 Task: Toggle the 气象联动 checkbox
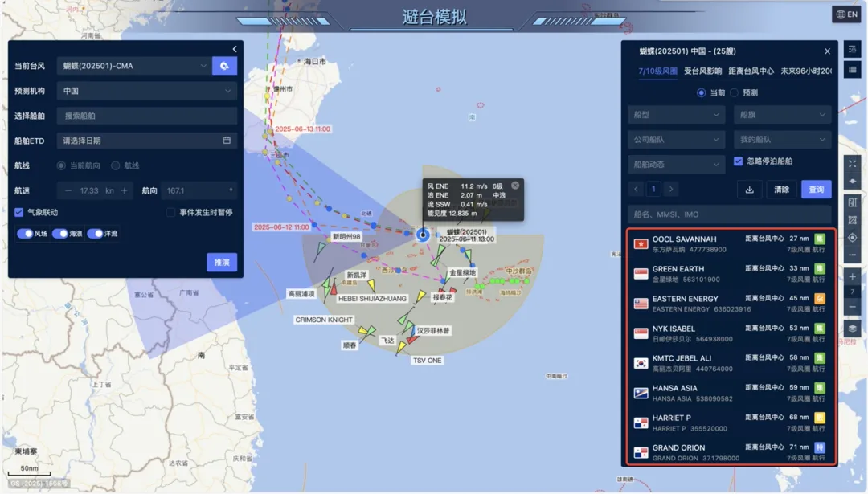(x=19, y=212)
